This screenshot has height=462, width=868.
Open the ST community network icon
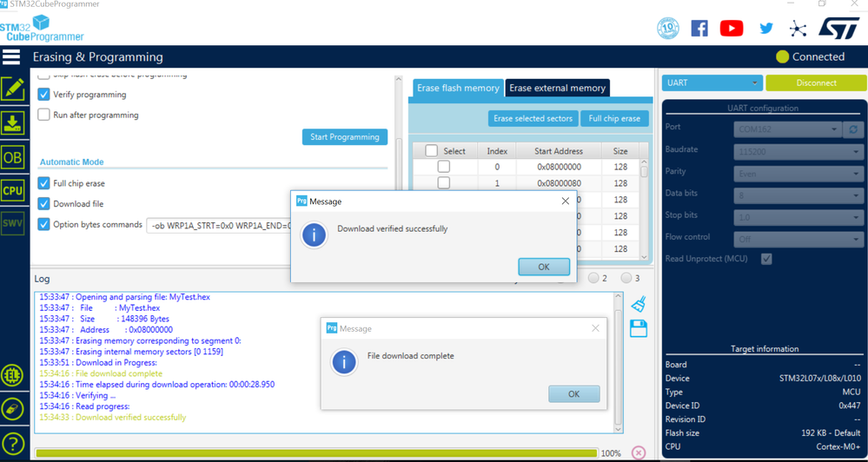pyautogui.click(x=798, y=29)
